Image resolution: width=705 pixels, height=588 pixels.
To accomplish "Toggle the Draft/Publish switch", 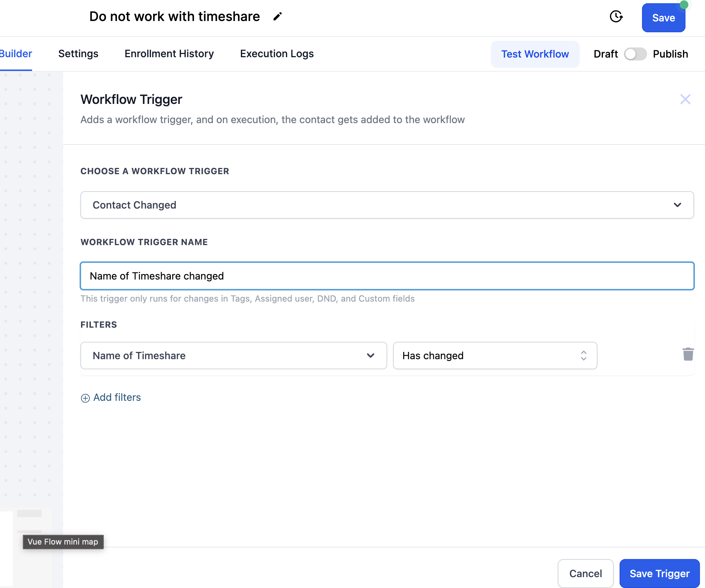I will [635, 54].
